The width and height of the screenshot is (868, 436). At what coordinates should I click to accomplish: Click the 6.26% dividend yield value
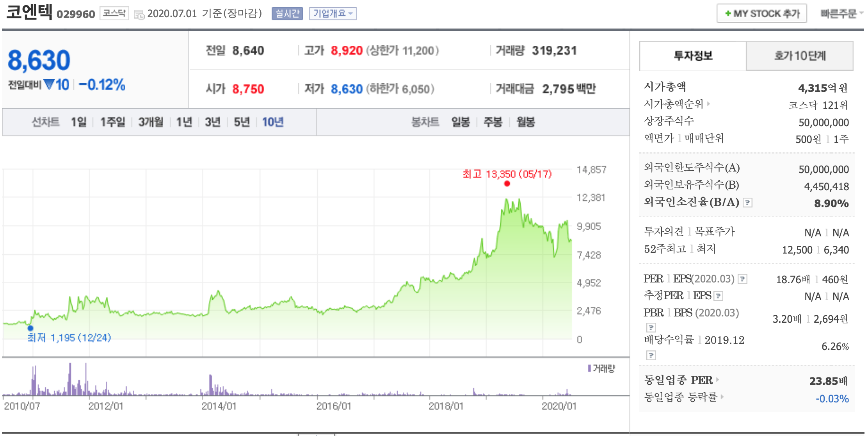point(835,347)
